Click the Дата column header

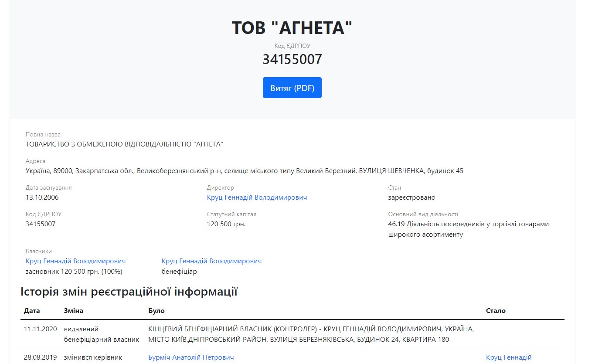tap(32, 311)
